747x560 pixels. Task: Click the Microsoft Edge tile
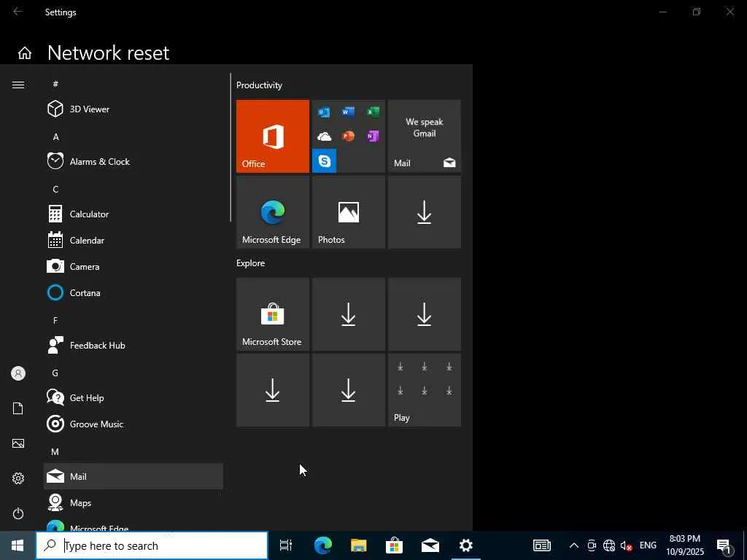coord(273,212)
